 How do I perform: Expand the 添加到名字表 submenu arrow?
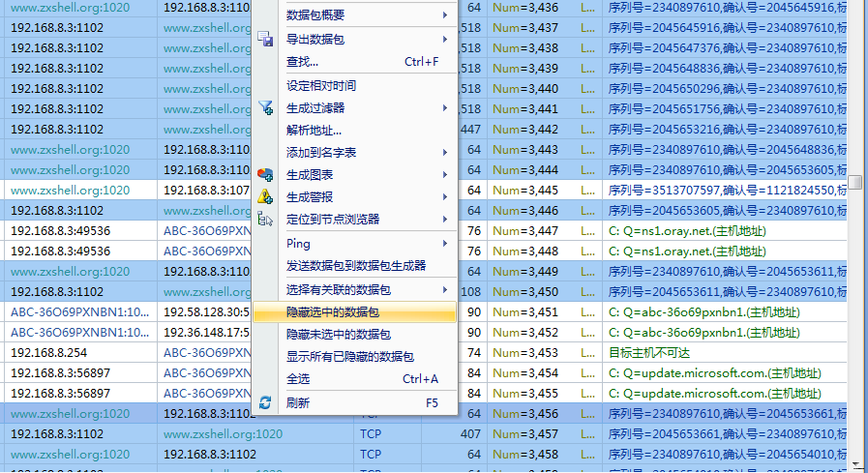(445, 153)
